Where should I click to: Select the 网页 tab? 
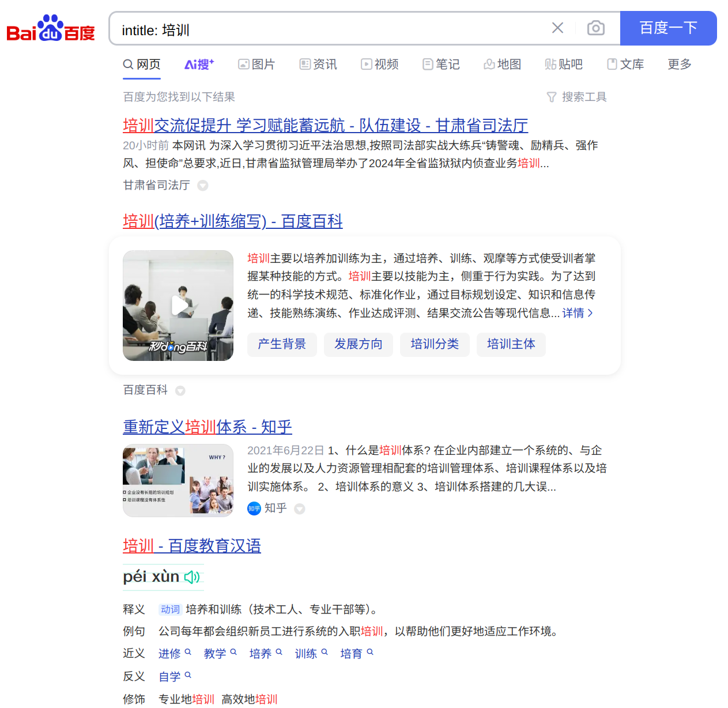coord(142,64)
